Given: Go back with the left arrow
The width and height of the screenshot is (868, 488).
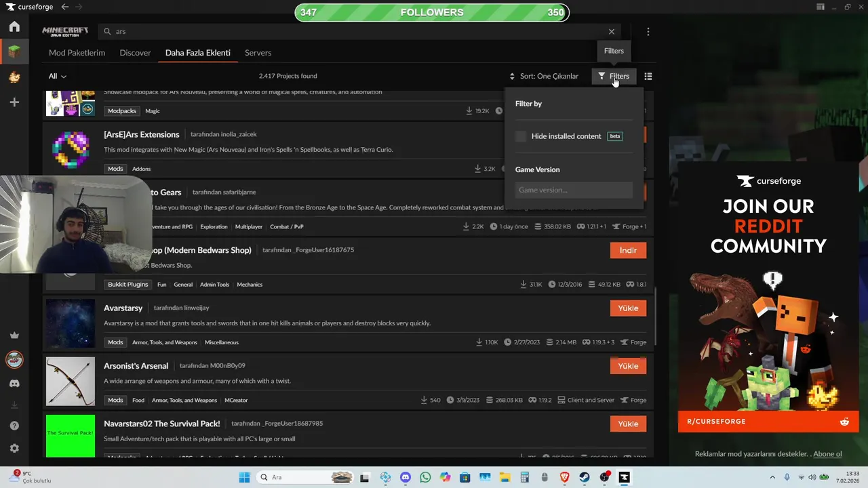Looking at the screenshot, I should (64, 7).
